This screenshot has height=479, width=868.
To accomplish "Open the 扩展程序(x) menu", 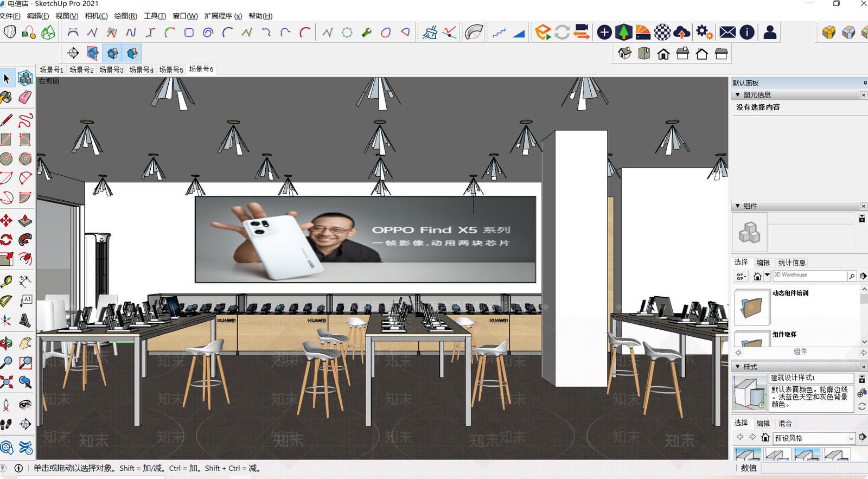I will point(223,16).
